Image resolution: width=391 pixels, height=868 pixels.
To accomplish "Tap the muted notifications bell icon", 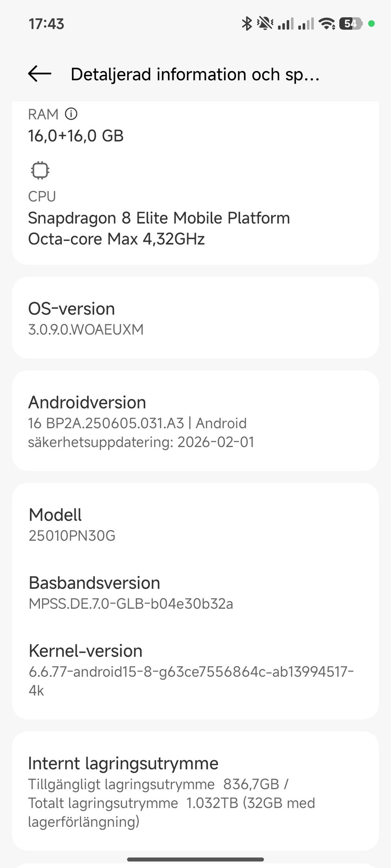I will pyautogui.click(x=265, y=24).
